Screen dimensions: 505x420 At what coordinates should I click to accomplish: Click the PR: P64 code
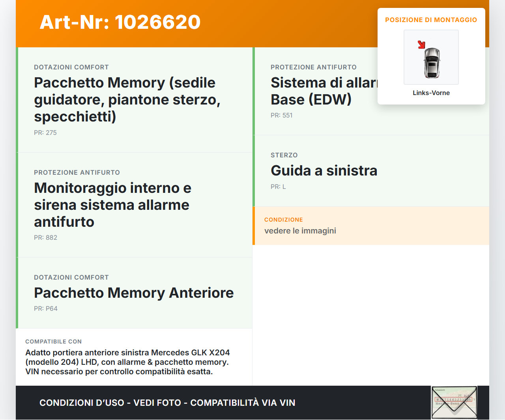point(46,309)
